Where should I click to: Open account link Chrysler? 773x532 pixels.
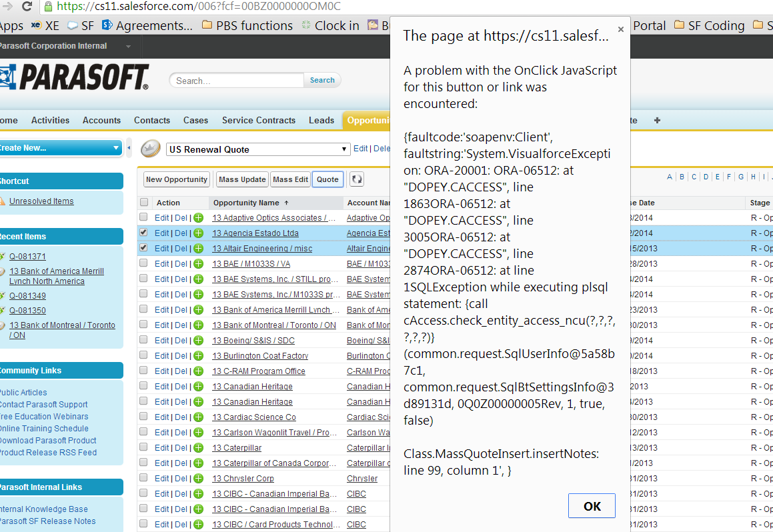[x=362, y=478]
